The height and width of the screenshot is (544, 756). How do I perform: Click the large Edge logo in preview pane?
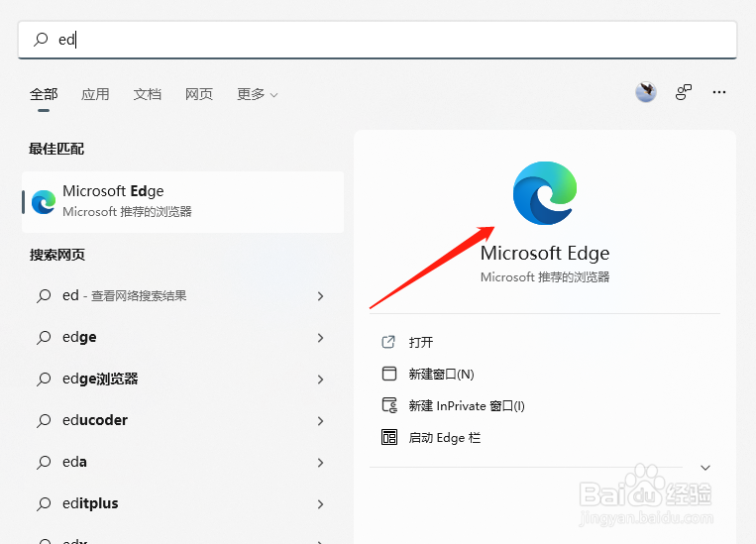coord(545,193)
